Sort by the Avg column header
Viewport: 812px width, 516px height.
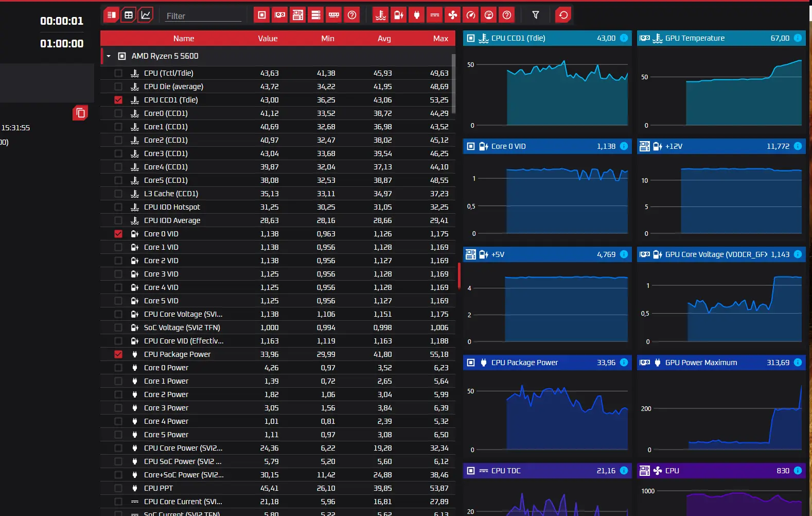tap(384, 39)
